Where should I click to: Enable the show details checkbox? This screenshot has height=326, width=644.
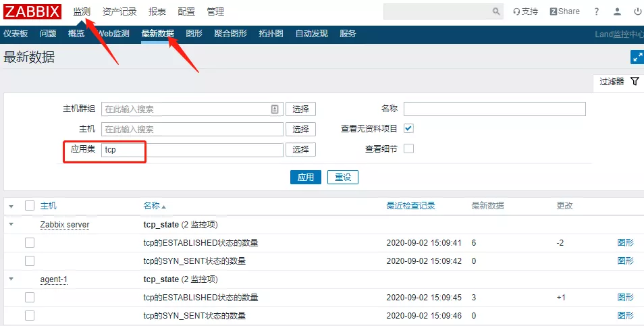tap(408, 149)
